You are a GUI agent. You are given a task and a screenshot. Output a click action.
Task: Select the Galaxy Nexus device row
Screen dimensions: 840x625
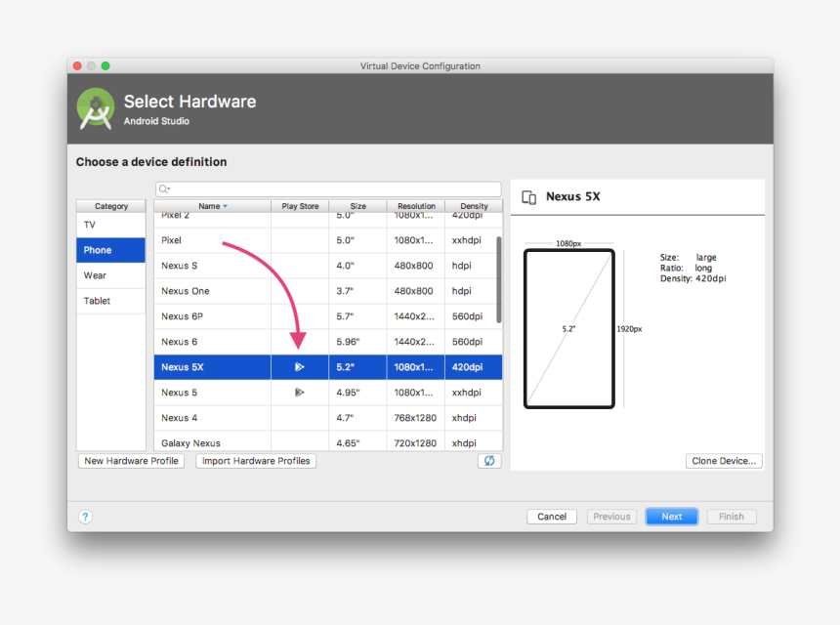tap(328, 441)
